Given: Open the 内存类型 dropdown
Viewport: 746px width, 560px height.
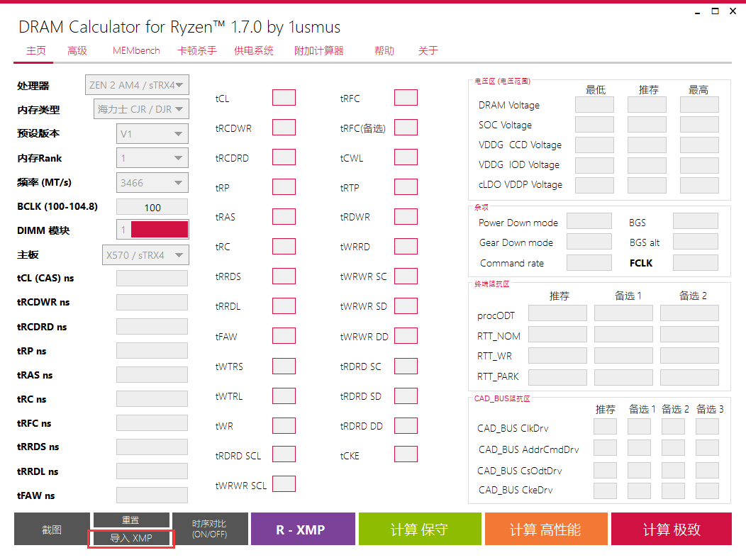Looking at the screenshot, I should [141, 109].
